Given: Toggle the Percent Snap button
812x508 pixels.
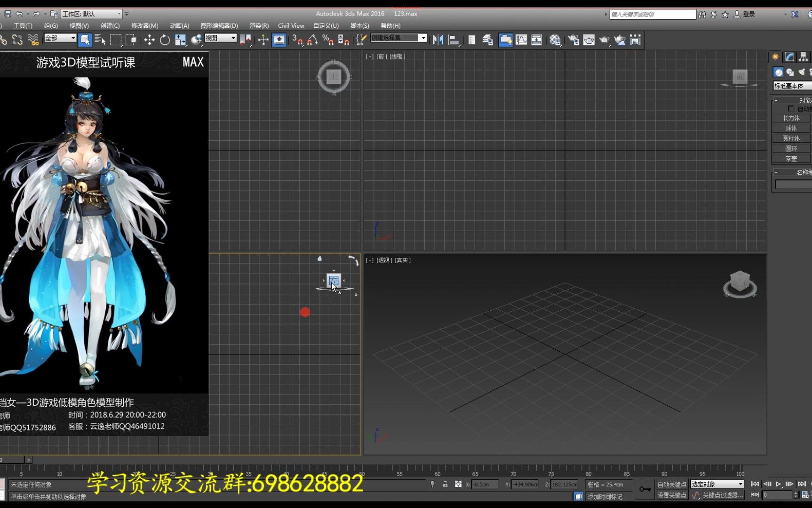Looking at the screenshot, I should click(x=328, y=40).
